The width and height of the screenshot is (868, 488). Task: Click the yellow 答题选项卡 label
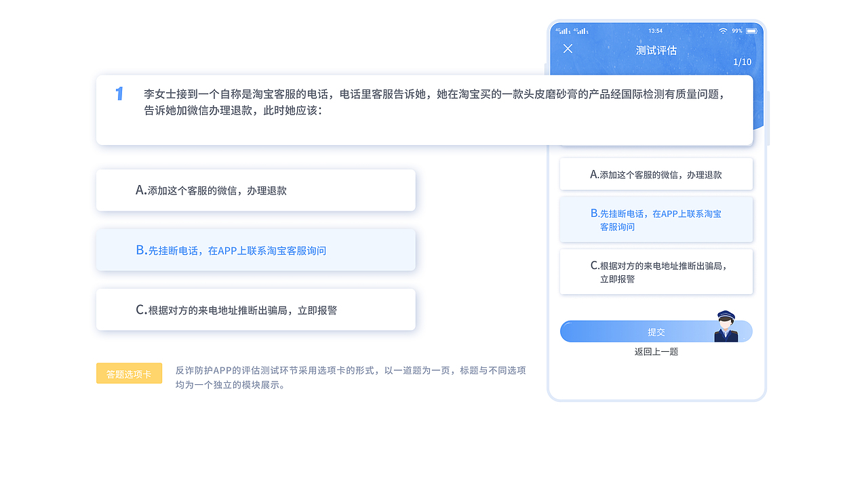129,373
